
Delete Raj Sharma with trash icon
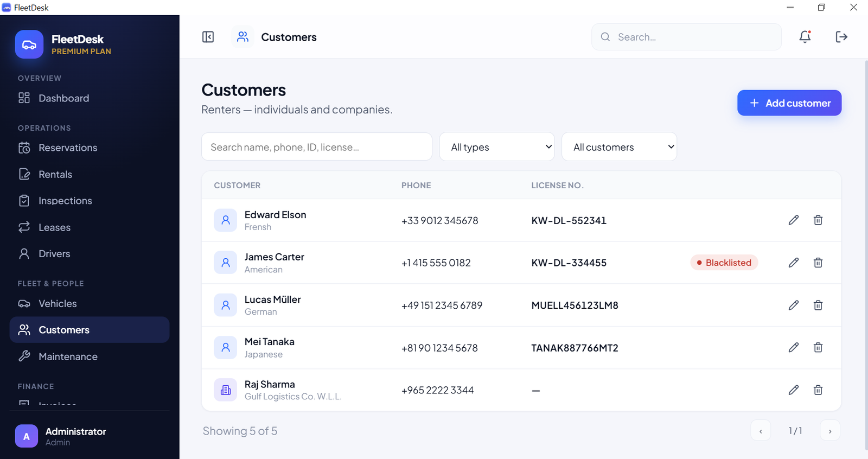(818, 390)
